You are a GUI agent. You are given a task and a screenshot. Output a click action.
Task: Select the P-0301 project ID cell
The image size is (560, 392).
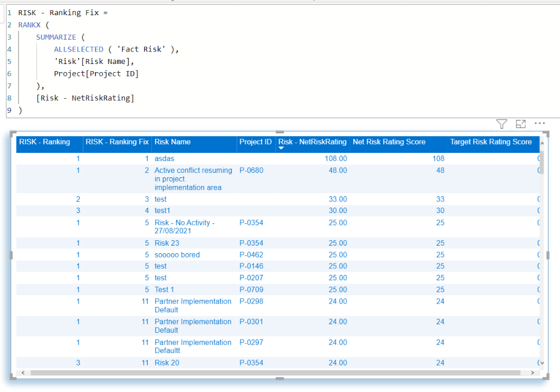pyautogui.click(x=251, y=322)
